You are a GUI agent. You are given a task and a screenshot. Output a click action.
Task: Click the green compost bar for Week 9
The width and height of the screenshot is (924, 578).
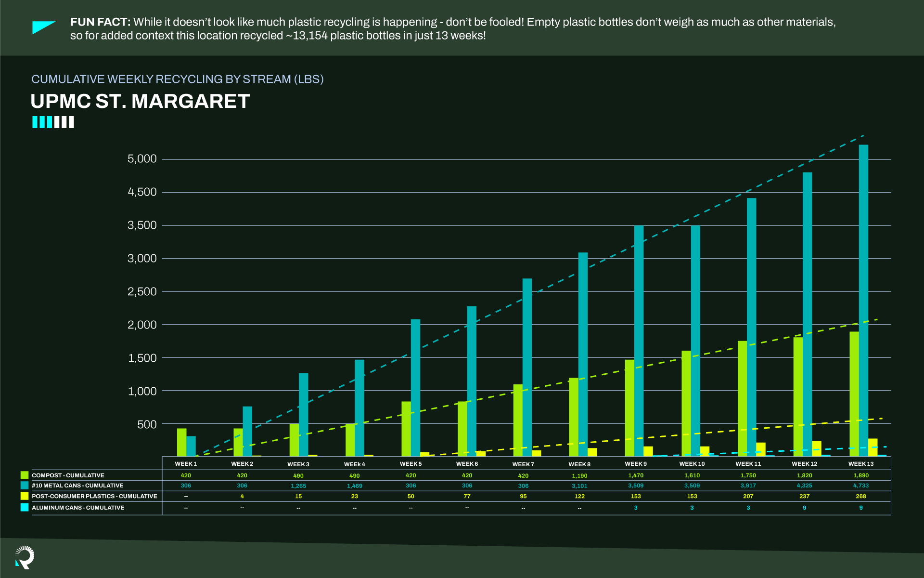[629, 408]
